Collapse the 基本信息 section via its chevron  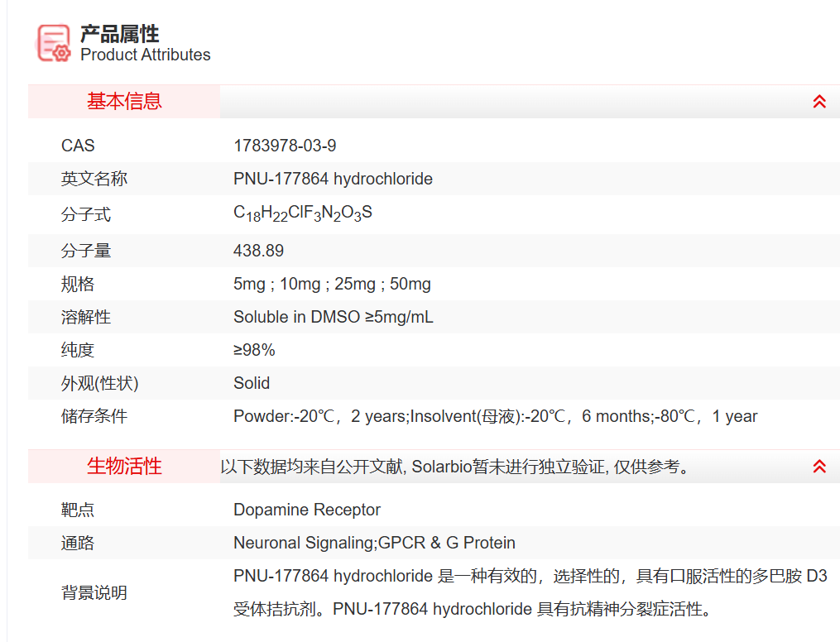click(x=819, y=101)
